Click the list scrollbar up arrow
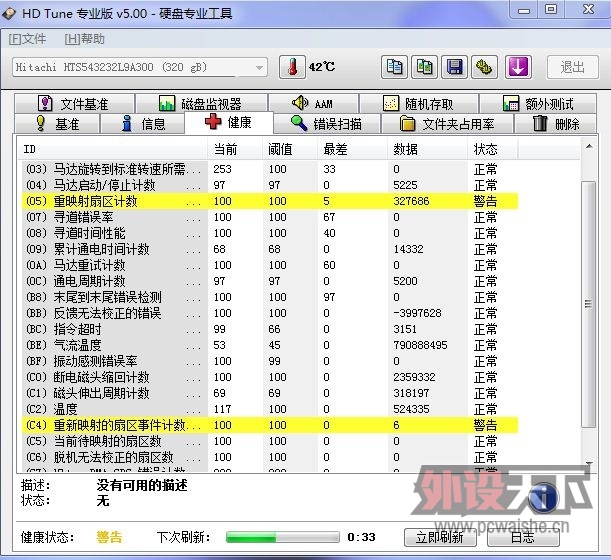 (589, 147)
